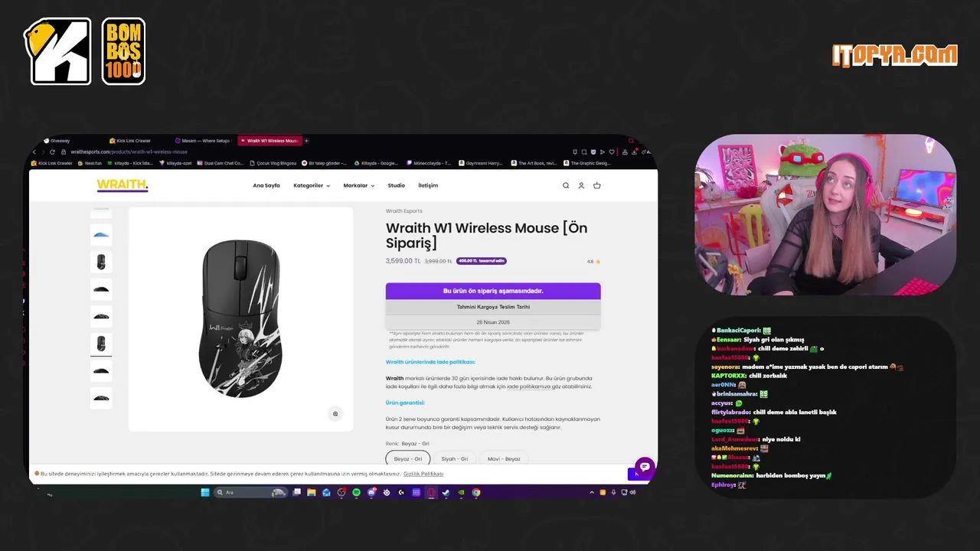Click the 3,599.00 TL price
The width and height of the screenshot is (980, 551).
point(403,261)
